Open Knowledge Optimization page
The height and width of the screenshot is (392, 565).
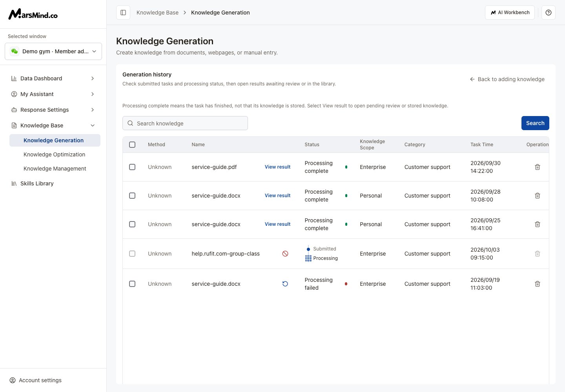tap(55, 154)
